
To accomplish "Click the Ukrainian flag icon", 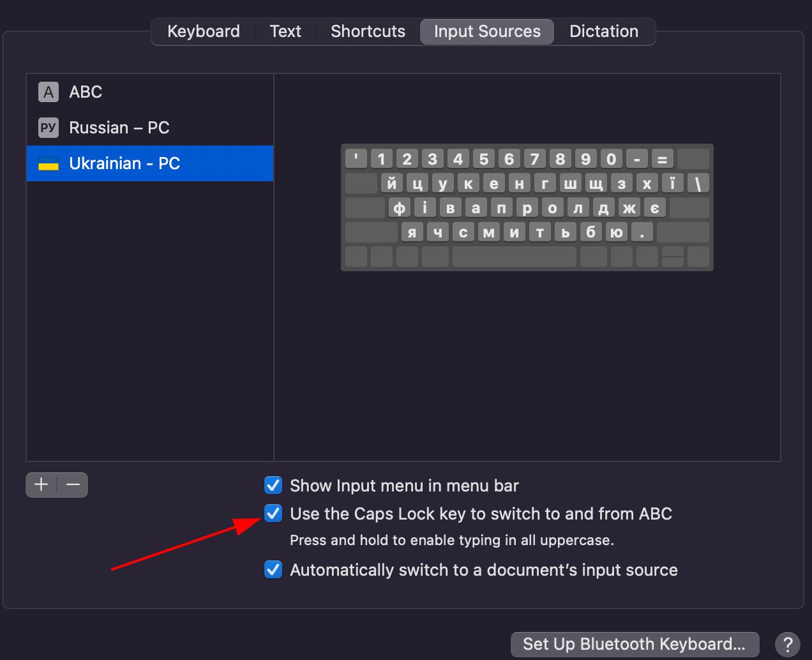I will 49,163.
